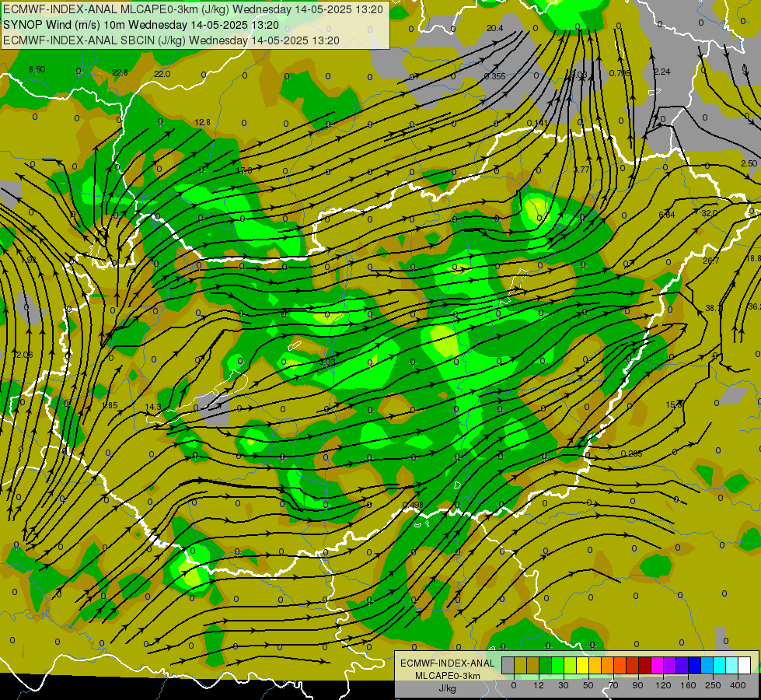761x700 pixels.
Task: Click the map data value '2.06'
Action: pos(24,355)
